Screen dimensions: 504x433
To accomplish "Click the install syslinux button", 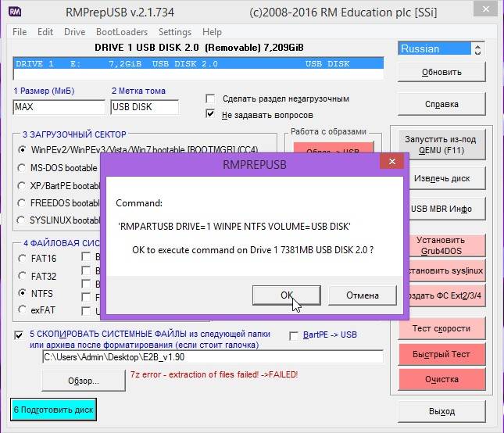I will pos(447,270).
